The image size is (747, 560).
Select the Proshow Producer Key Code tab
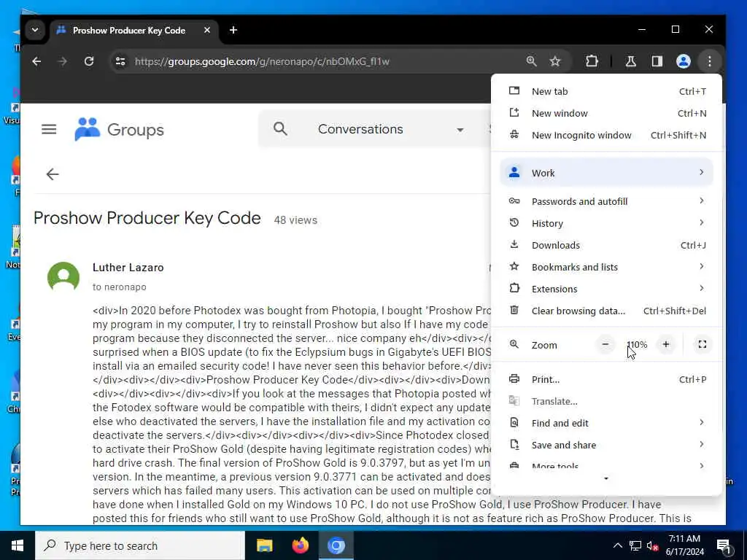click(134, 30)
